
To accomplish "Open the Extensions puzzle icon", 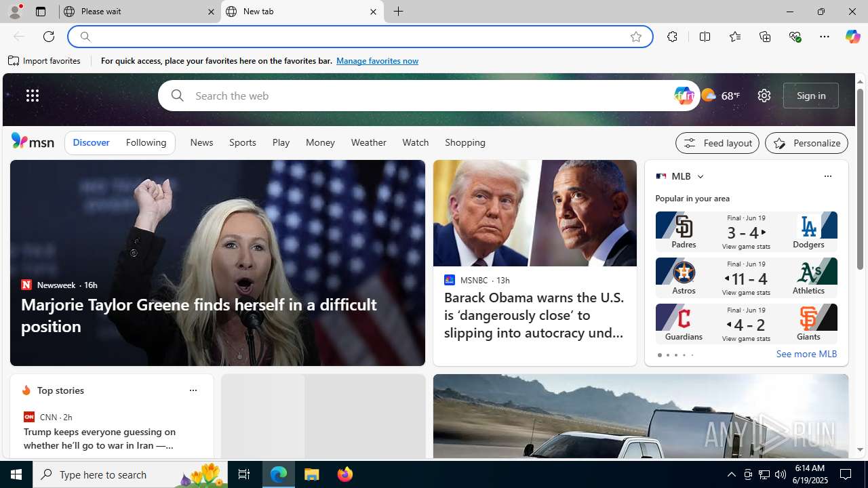I will click(x=672, y=37).
